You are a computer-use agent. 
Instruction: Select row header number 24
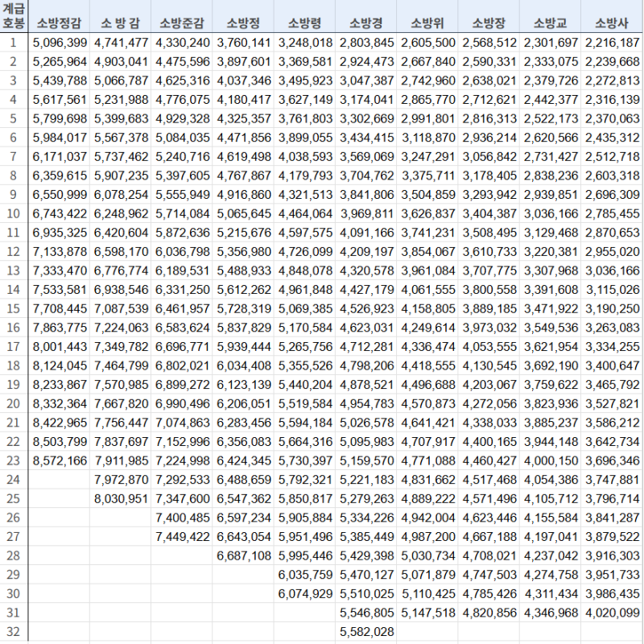coord(14,479)
